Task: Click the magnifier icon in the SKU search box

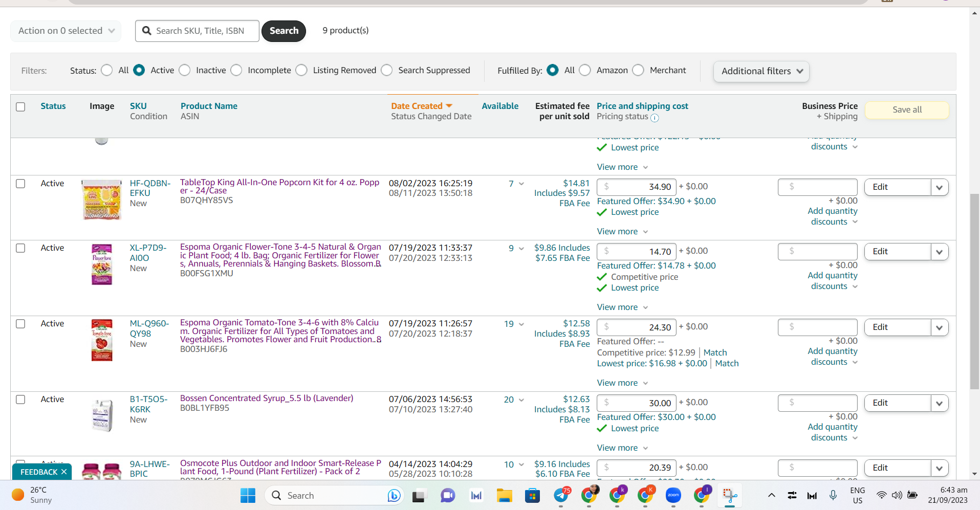Action: point(147,31)
